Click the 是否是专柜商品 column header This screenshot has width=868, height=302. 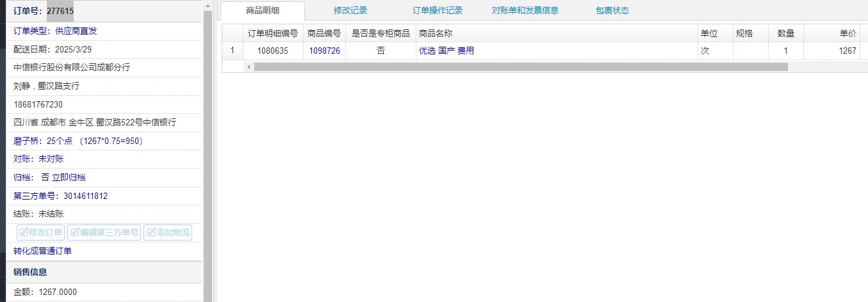pyautogui.click(x=381, y=33)
